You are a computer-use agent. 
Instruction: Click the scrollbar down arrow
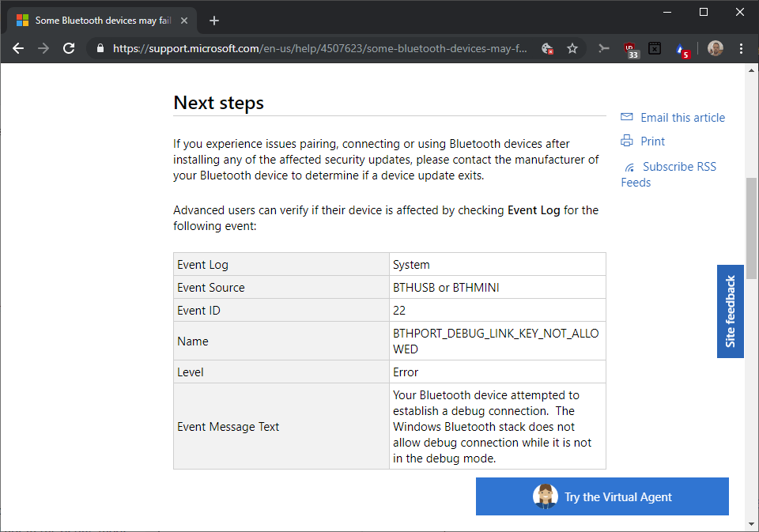click(751, 524)
